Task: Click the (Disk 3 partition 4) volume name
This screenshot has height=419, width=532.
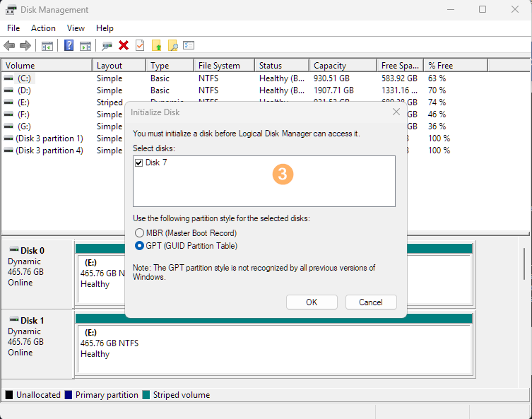Action: pyautogui.click(x=49, y=151)
